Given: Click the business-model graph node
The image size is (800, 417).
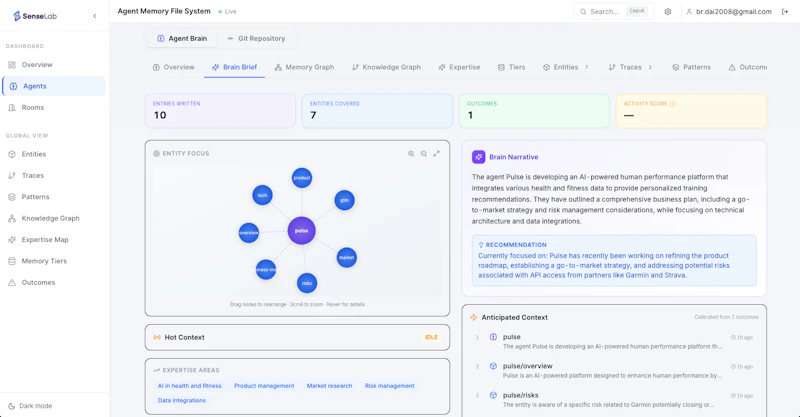Looking at the screenshot, I should [x=266, y=269].
